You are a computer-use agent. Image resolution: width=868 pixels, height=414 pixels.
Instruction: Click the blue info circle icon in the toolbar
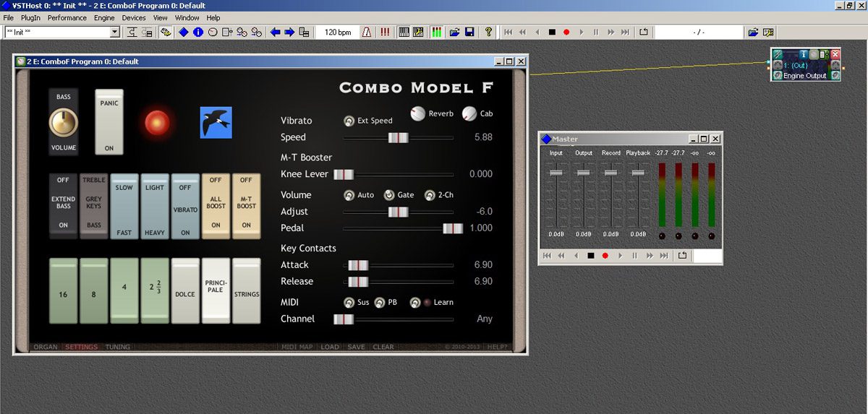pyautogui.click(x=197, y=32)
